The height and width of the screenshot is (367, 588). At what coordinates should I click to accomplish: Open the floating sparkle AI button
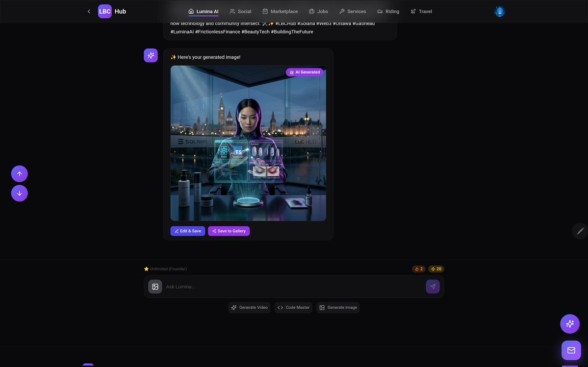[570, 324]
